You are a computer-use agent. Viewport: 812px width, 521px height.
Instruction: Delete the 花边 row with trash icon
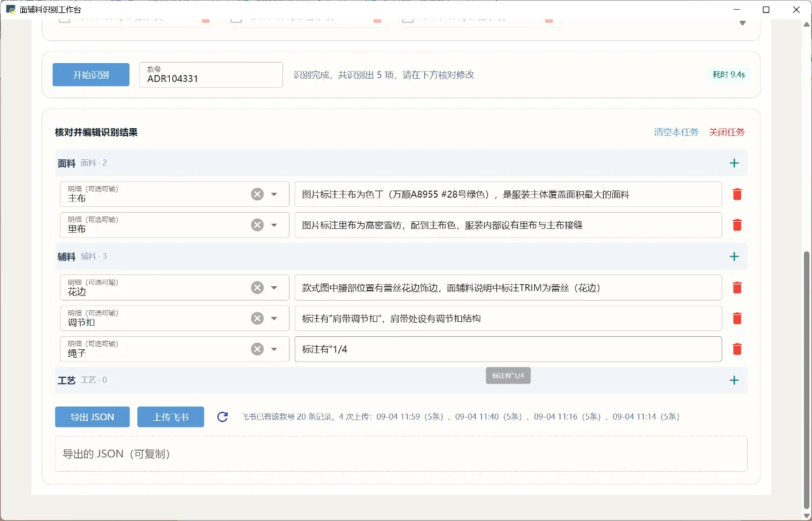[x=737, y=287]
